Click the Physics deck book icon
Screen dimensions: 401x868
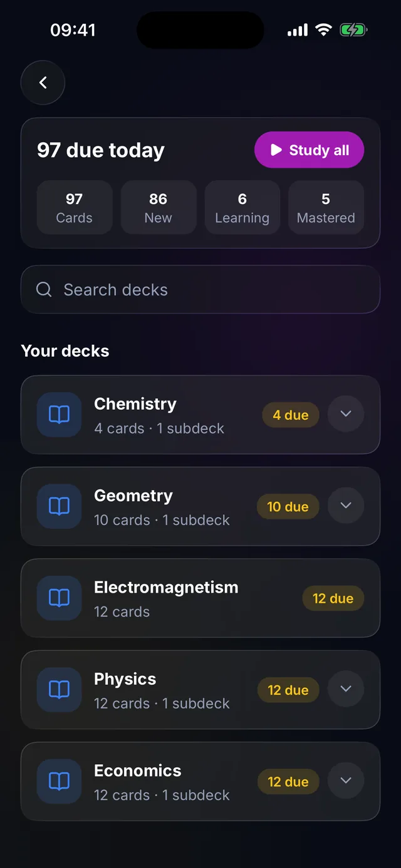coord(59,690)
